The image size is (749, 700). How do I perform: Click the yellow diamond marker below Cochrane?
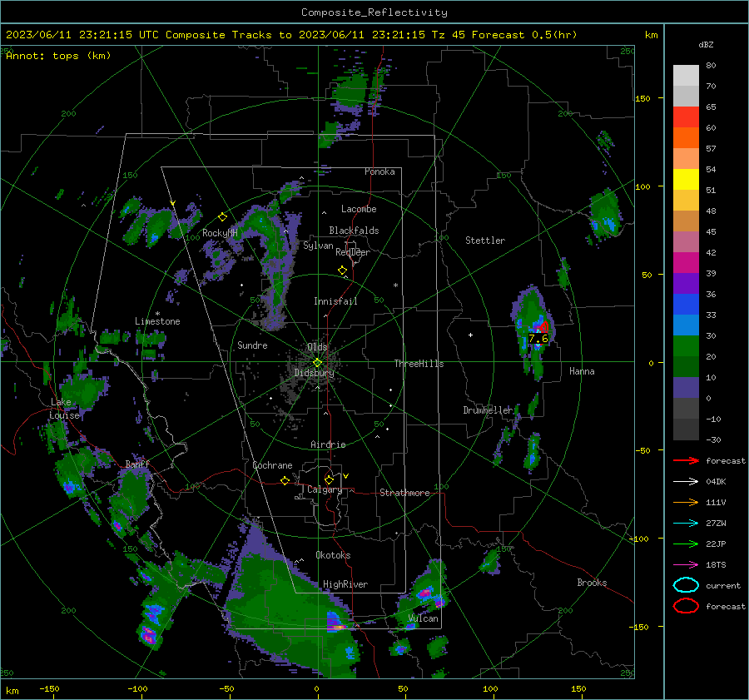click(285, 480)
